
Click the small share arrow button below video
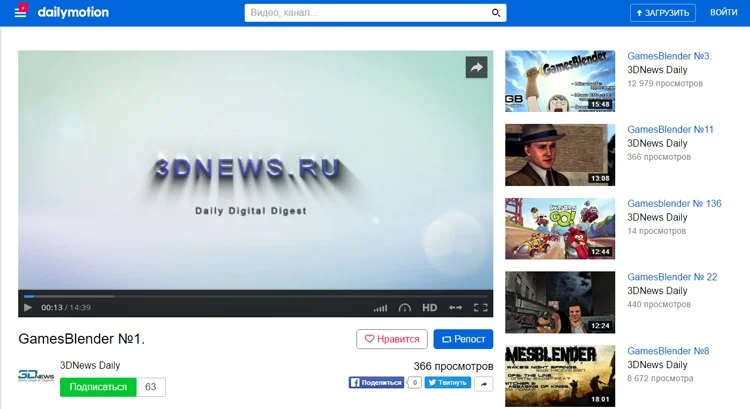(x=484, y=384)
